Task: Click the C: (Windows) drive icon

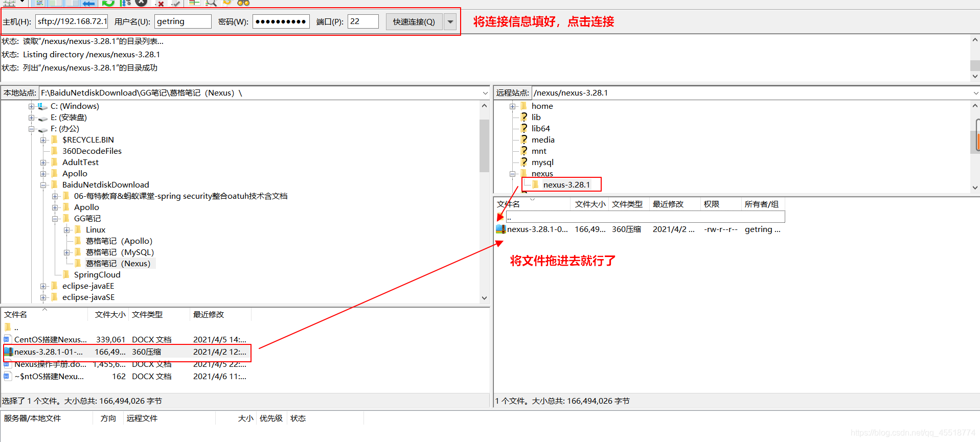Action: 42,106
